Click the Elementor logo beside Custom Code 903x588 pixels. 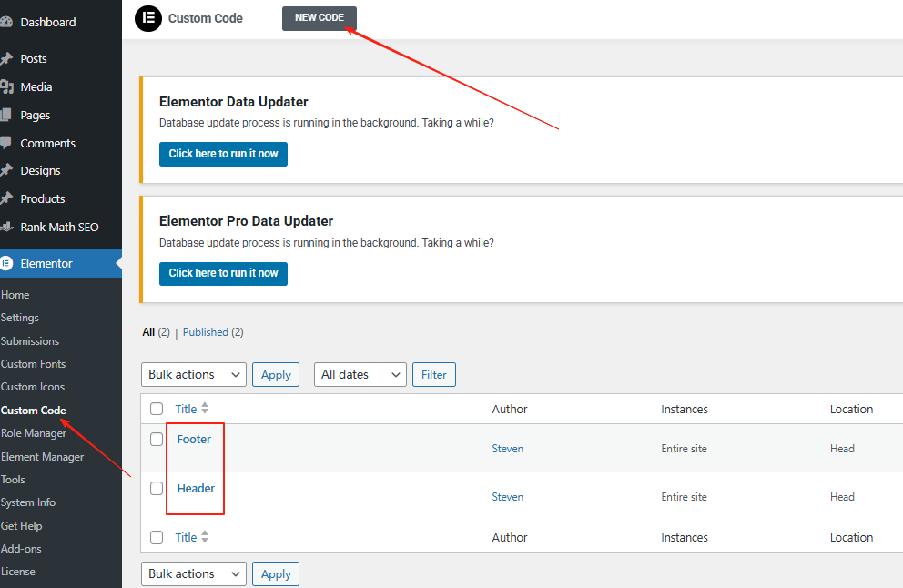pos(148,18)
